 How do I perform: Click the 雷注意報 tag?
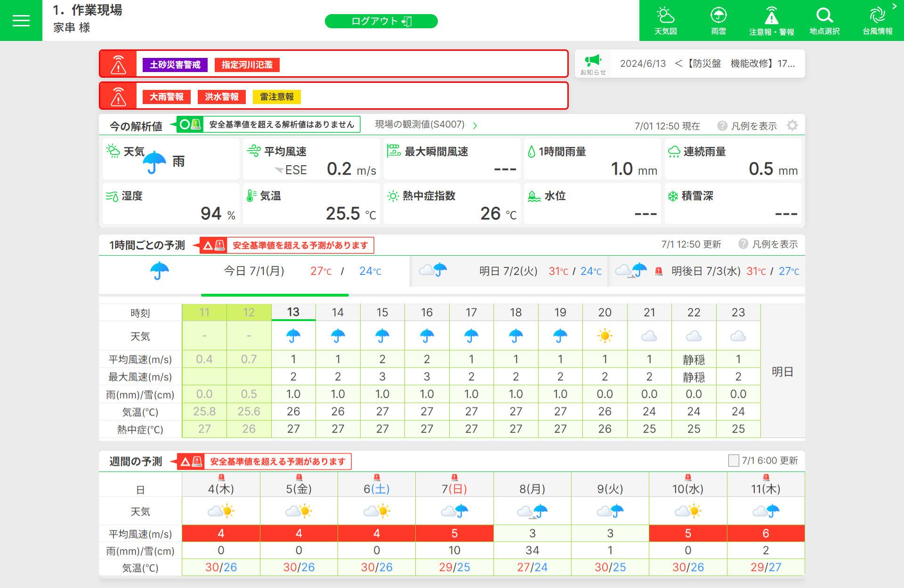point(277,97)
